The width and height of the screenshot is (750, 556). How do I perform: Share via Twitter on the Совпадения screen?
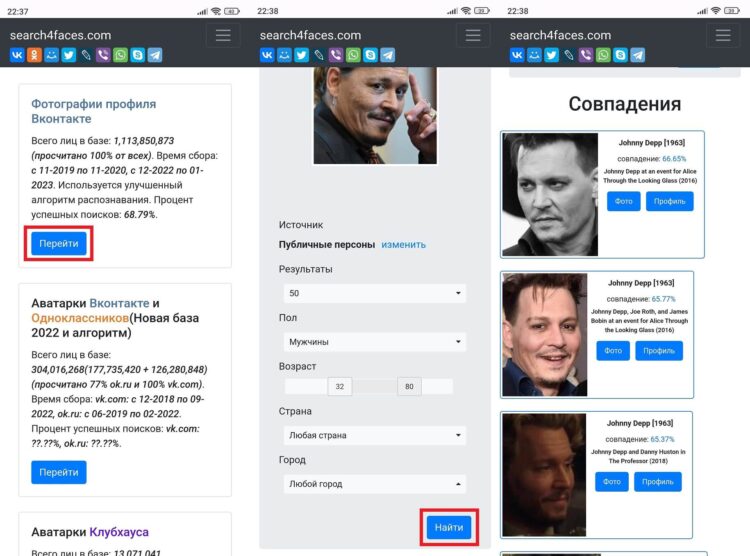pyautogui.click(x=551, y=55)
